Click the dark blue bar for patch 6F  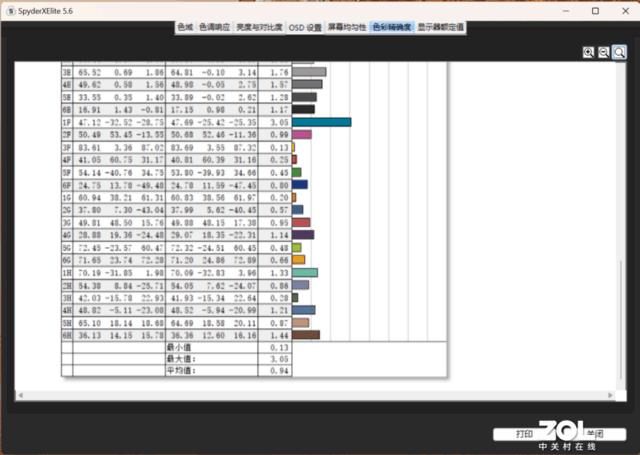(x=300, y=184)
